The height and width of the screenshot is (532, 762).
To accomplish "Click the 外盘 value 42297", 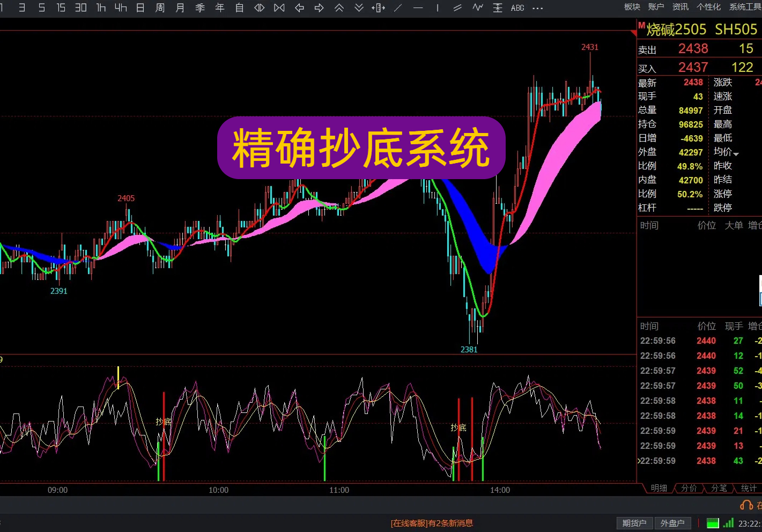I will pos(691,152).
